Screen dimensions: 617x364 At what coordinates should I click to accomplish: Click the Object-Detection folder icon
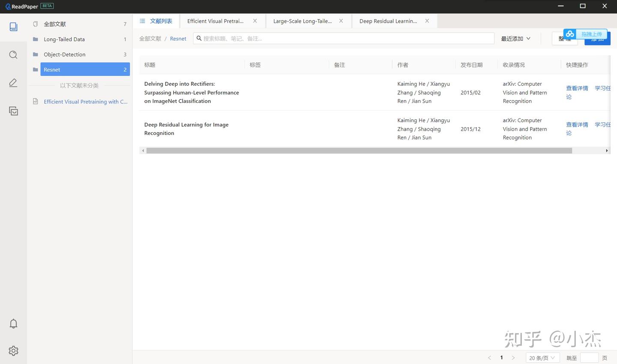coord(36,54)
